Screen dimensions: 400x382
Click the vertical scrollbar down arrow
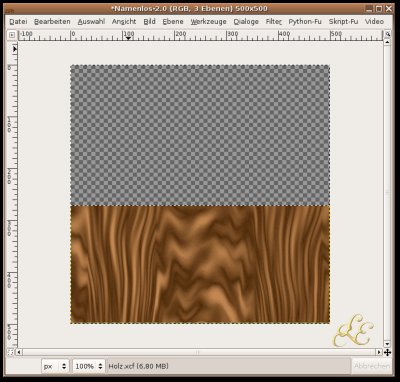point(387,344)
